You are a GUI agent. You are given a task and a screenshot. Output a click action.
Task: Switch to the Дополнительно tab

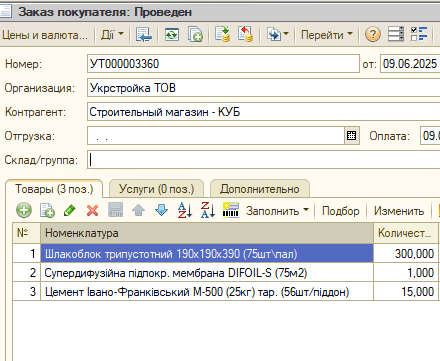[x=260, y=189]
